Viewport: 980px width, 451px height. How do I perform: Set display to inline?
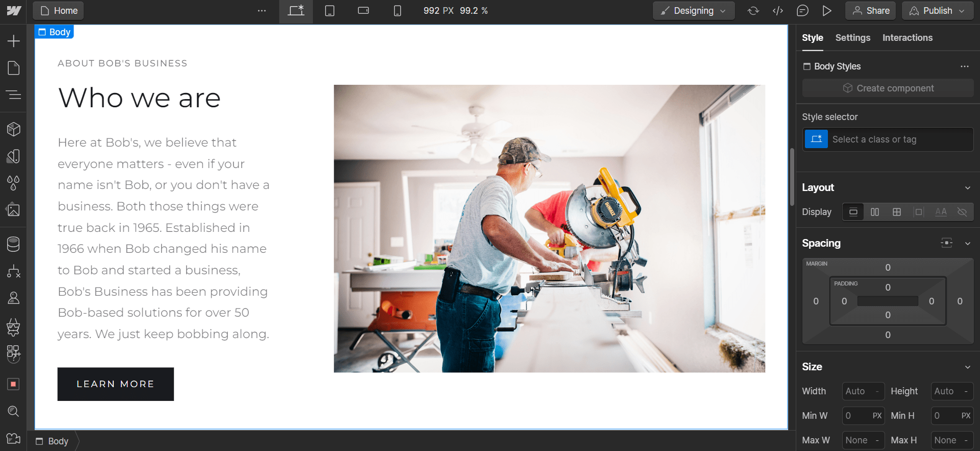[941, 212]
